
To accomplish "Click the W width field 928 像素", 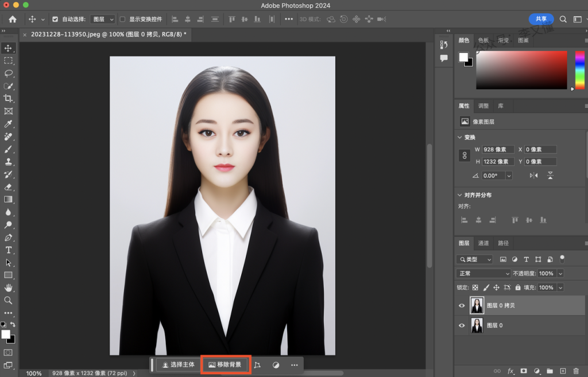I will (x=497, y=150).
